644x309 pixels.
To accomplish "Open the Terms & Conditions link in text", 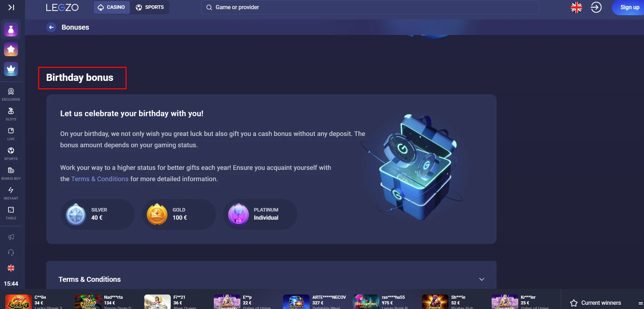I will coord(100,179).
